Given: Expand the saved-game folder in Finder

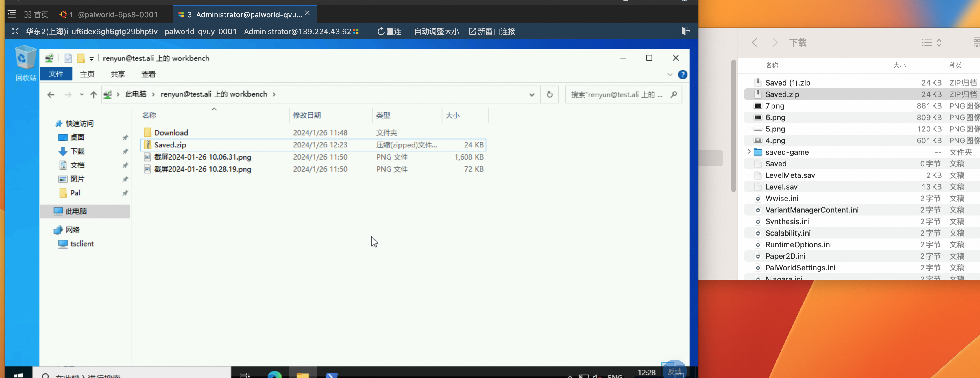Looking at the screenshot, I should (749, 152).
